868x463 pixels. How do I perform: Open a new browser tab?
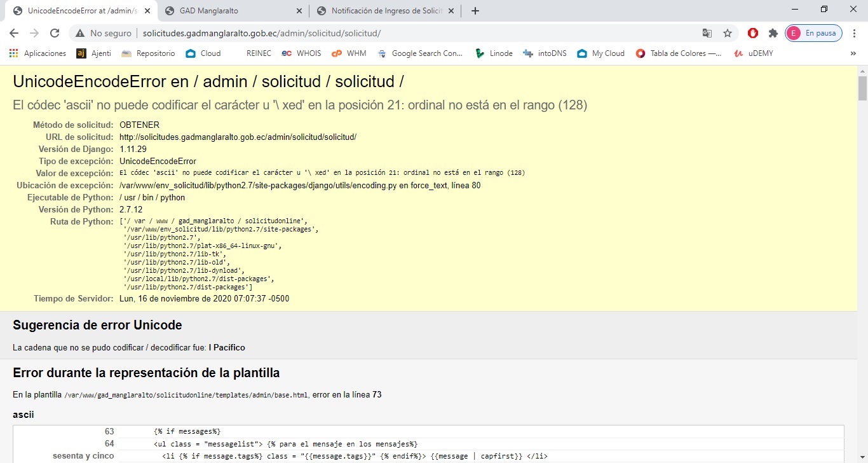click(475, 11)
